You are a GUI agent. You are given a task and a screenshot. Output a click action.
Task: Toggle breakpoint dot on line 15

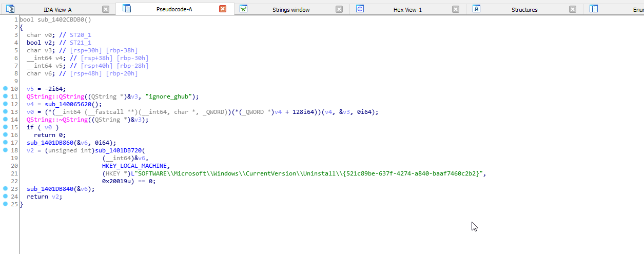[x=5, y=127]
